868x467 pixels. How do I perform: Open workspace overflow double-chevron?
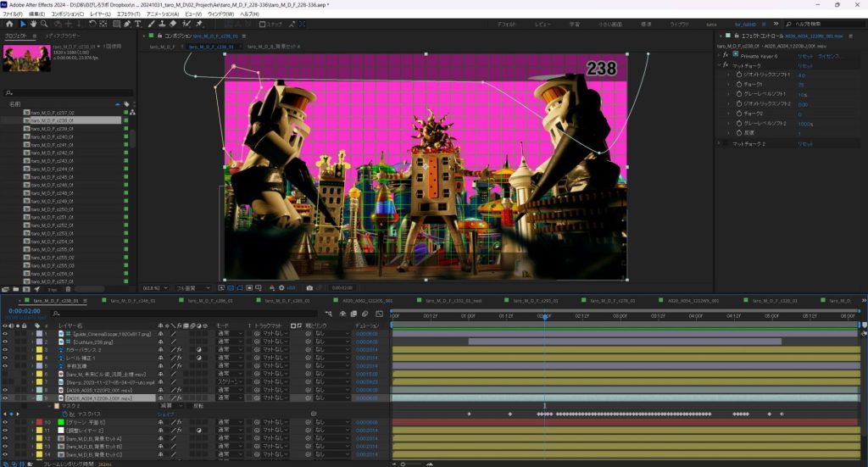click(x=776, y=24)
